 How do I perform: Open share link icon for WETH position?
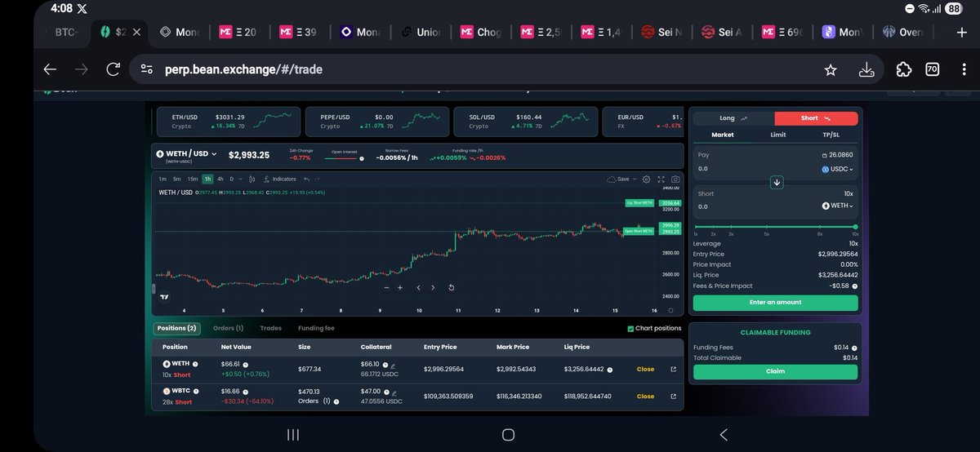click(x=673, y=370)
